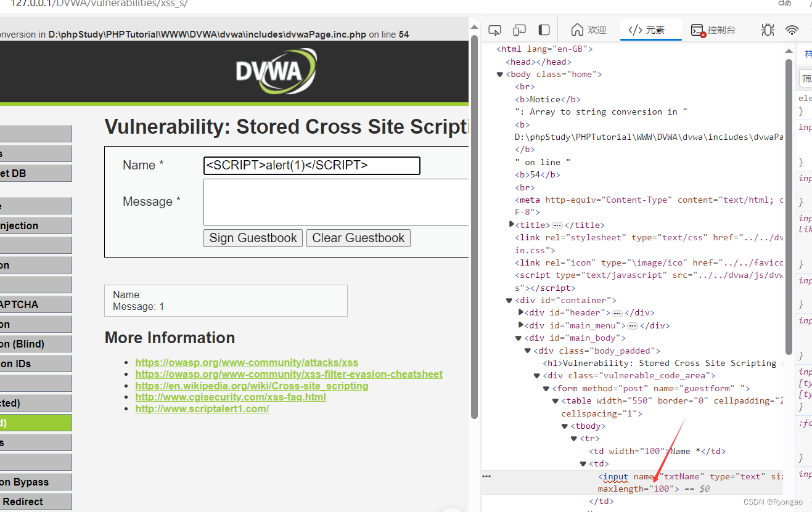Collapse the div id="container" node

(509, 301)
